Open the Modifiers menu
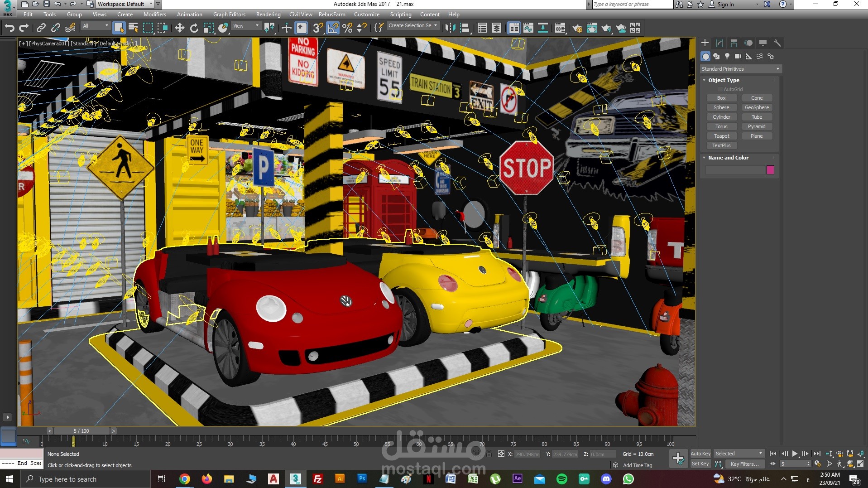 (154, 14)
